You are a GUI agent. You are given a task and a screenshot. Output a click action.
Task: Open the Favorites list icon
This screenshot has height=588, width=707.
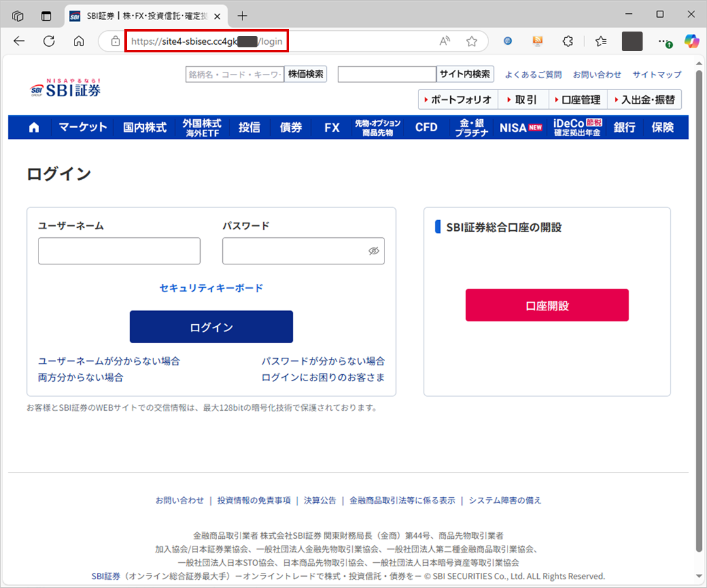click(x=600, y=42)
